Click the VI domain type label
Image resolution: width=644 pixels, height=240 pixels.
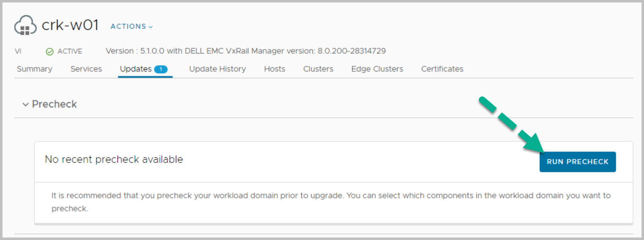[x=18, y=51]
